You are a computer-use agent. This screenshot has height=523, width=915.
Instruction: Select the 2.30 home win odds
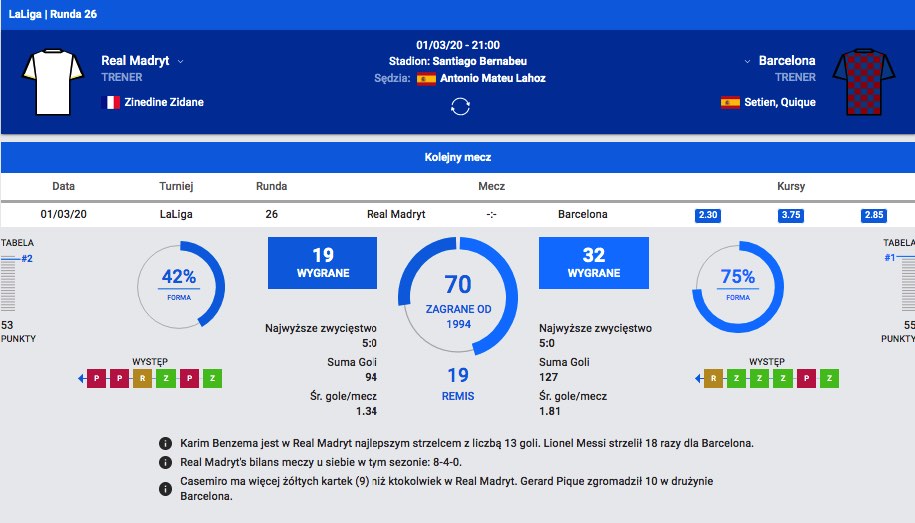[707, 215]
